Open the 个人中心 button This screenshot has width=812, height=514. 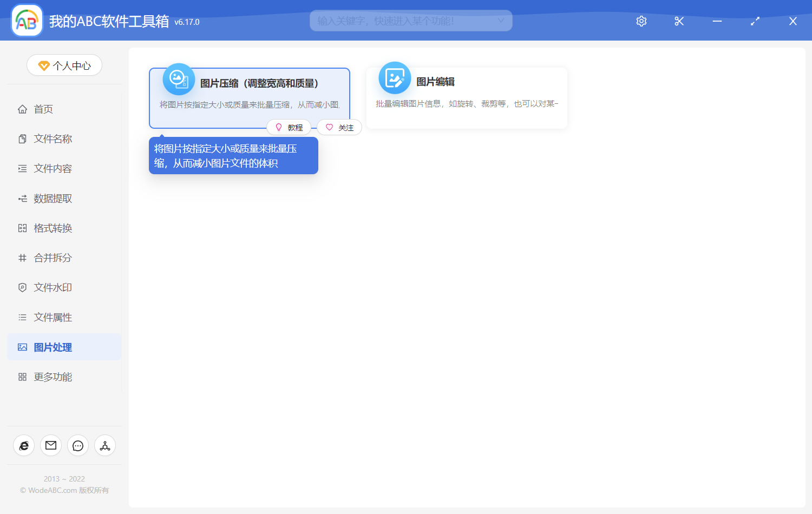(64, 65)
